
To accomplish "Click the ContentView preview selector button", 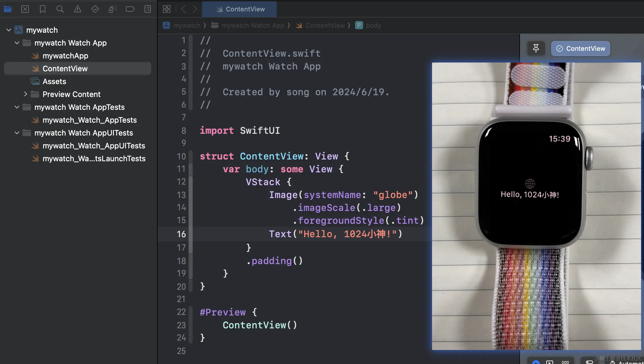I will click(x=580, y=48).
